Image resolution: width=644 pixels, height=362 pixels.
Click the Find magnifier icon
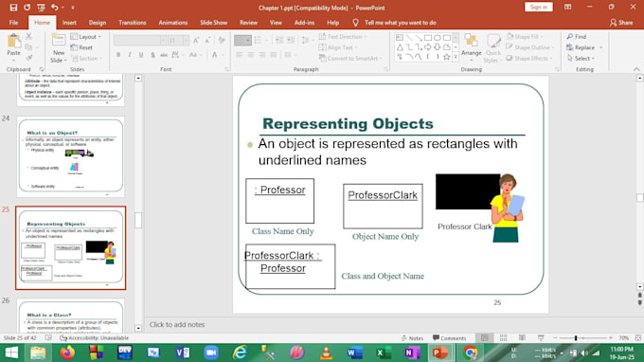click(570, 37)
